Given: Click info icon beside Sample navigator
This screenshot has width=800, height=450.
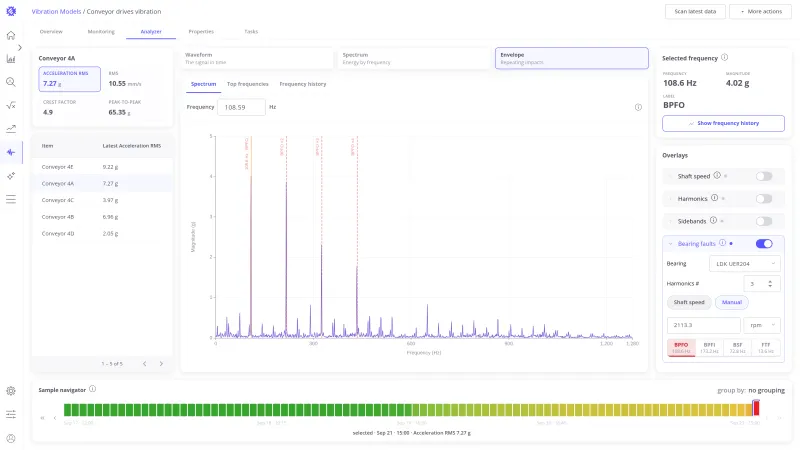Looking at the screenshot, I should point(92,389).
